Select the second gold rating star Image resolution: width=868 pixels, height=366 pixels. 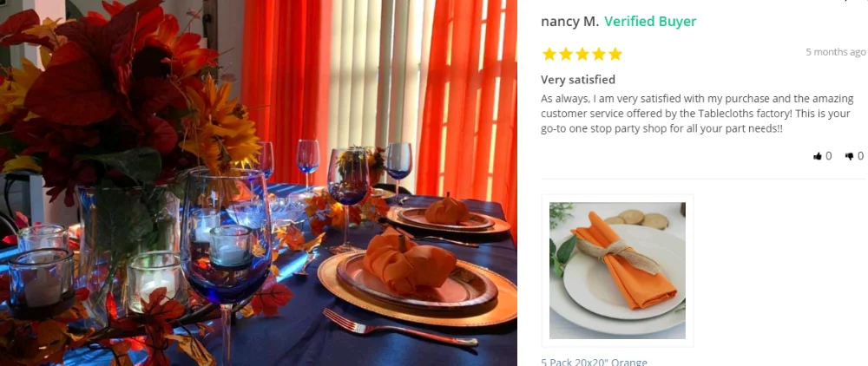[x=566, y=54]
